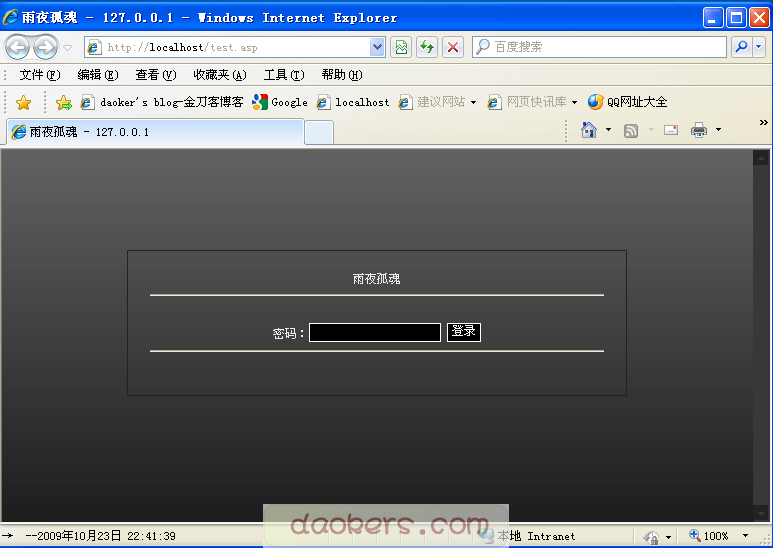Open the localhost favorite link
Viewport: 773px width, 548px height.
[353, 102]
